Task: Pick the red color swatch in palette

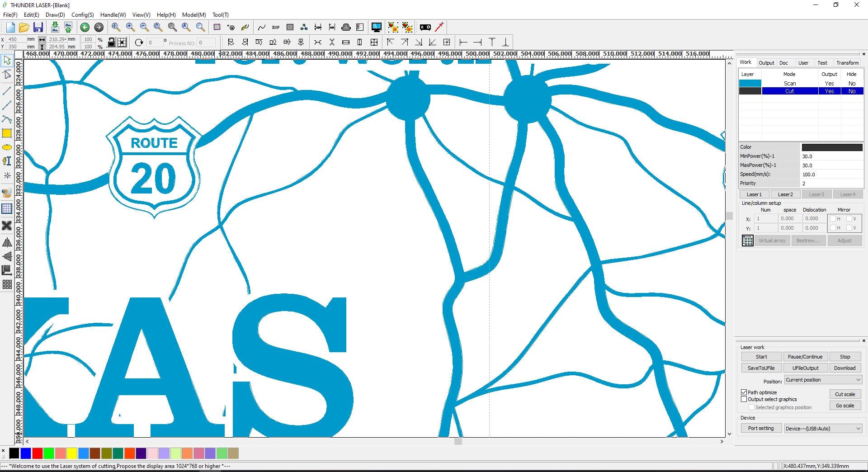Action: click(37, 453)
